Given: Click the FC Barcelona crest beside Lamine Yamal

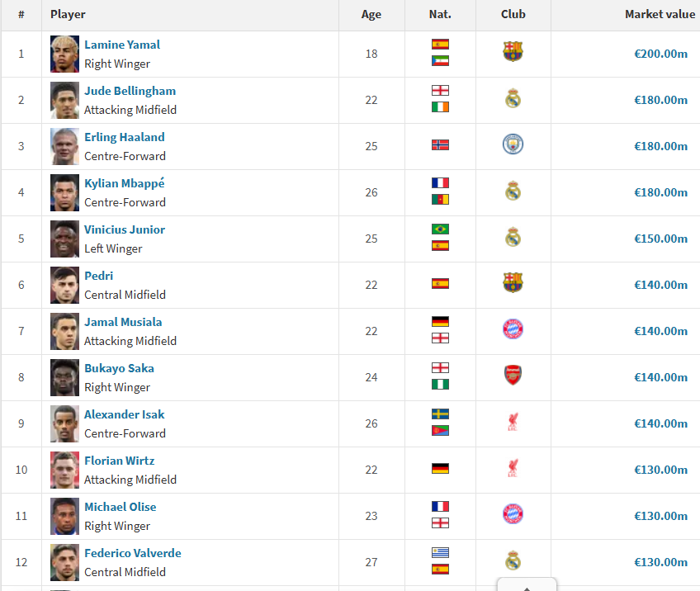Looking at the screenshot, I should pos(513,52).
